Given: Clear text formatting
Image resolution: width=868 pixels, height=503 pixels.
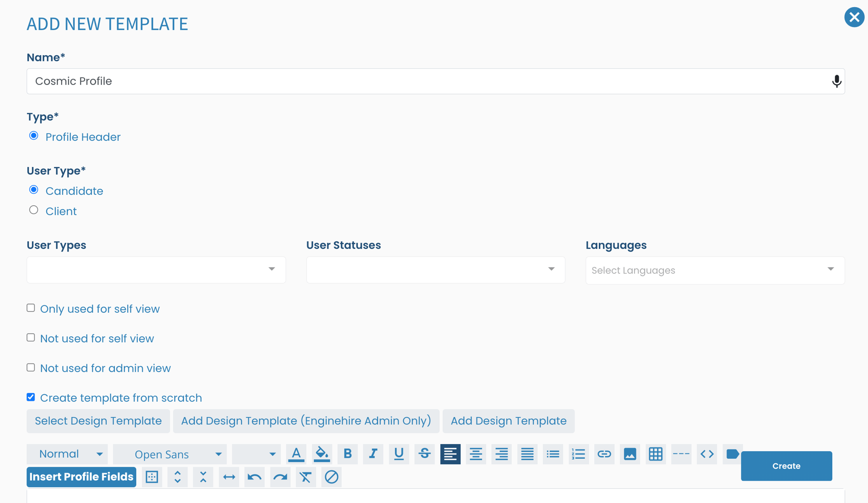Looking at the screenshot, I should [x=306, y=477].
